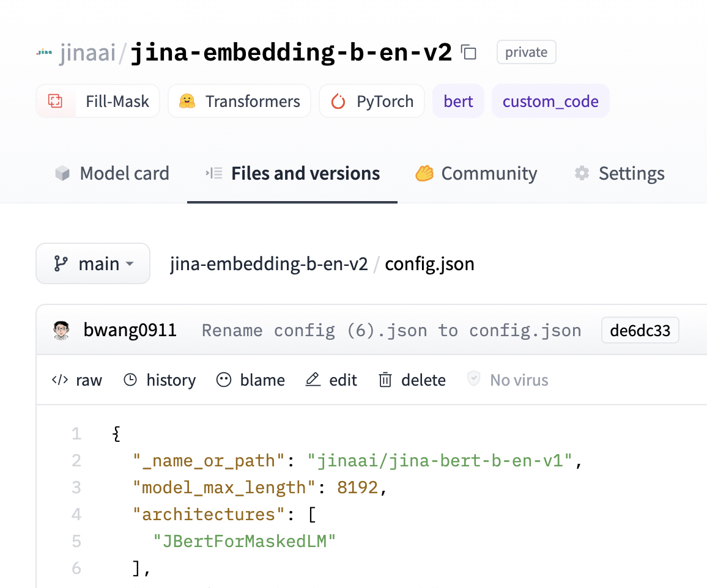This screenshot has height=588, width=707.
Task: Delete the config.json file
Action: [x=412, y=380]
